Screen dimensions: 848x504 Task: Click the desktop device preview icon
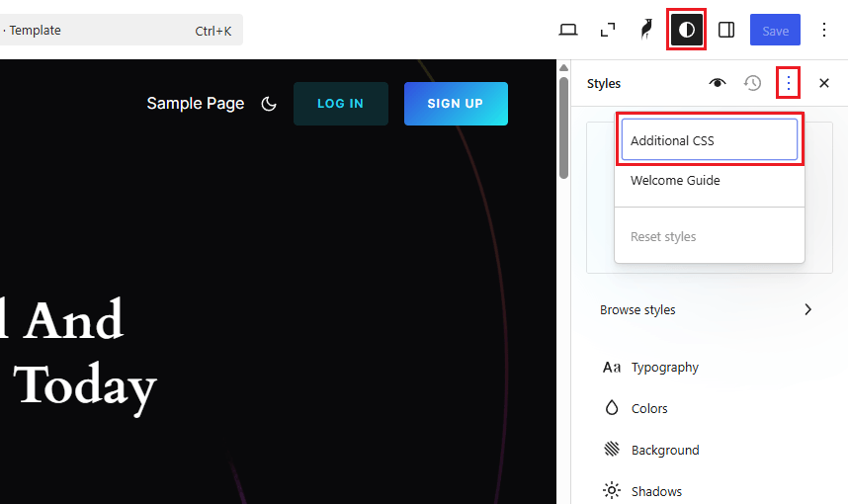[x=568, y=30]
